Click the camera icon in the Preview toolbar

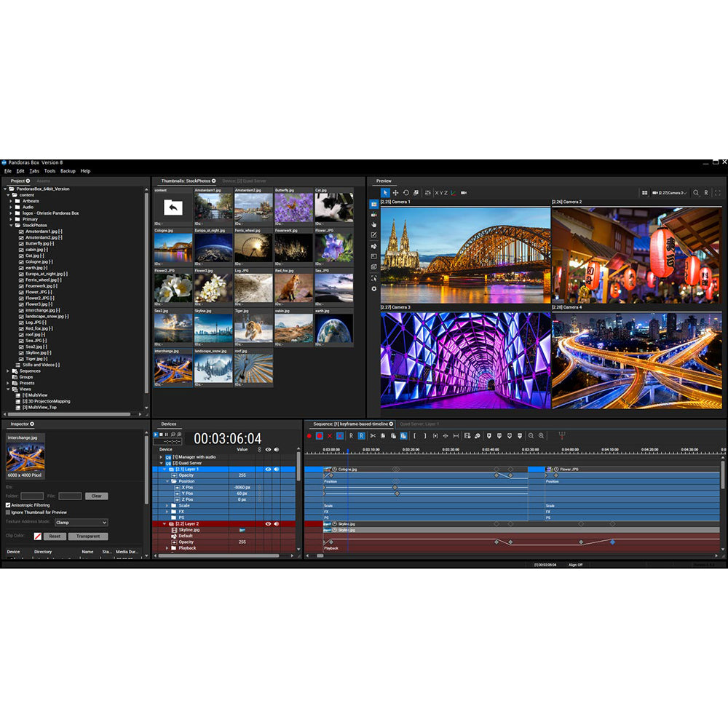(x=464, y=192)
